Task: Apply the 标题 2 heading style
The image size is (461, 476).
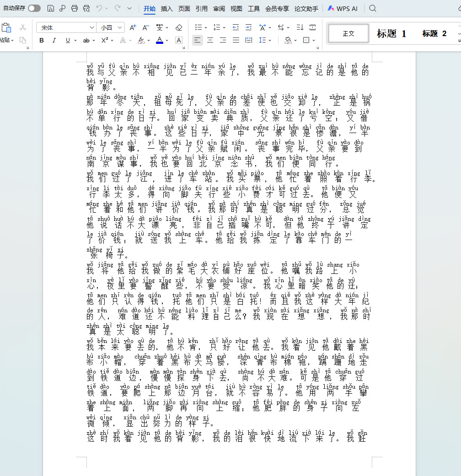Action: click(434, 34)
